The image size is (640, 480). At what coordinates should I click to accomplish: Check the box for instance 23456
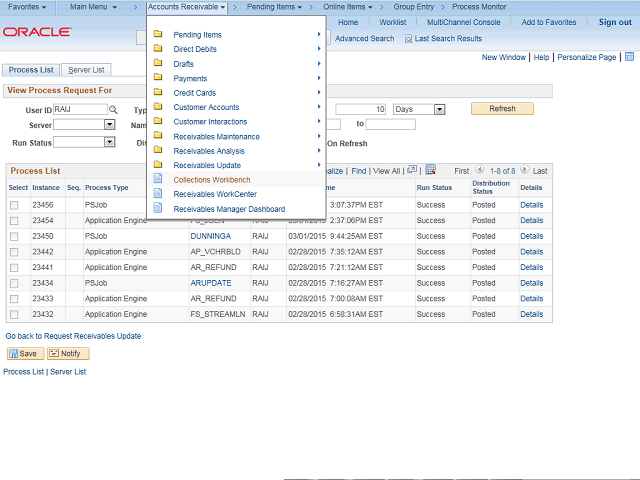point(14,205)
